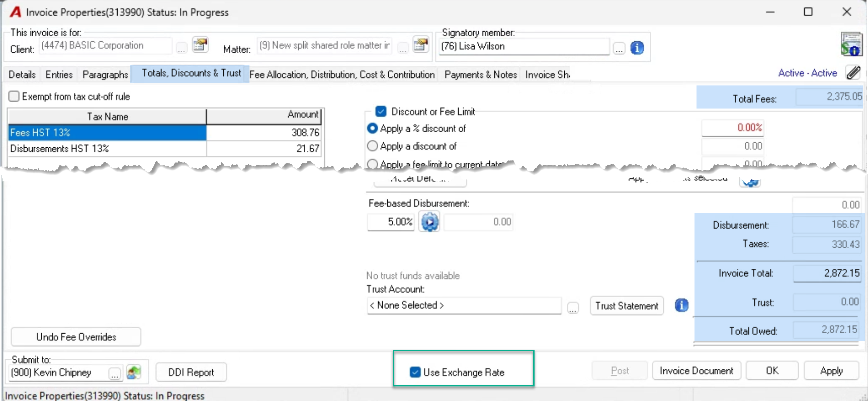Open the Invoice Sh. tab
This screenshot has width=868, height=402.
tap(547, 74)
